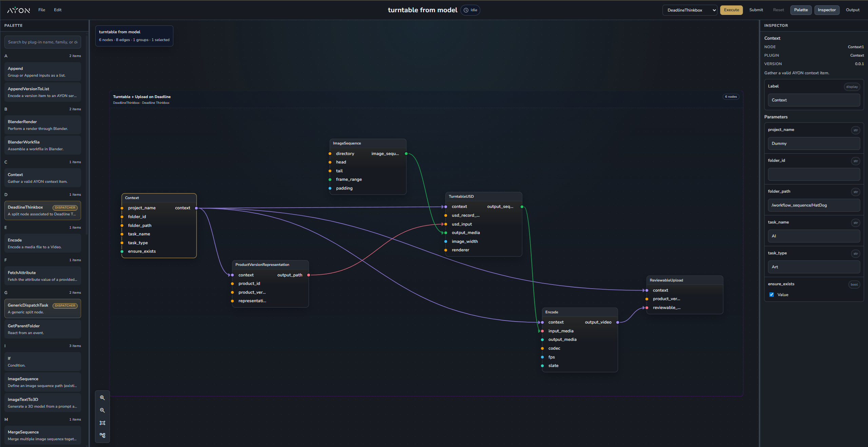This screenshot has width=868, height=447.
Task: Click the AYON logo
Action: tap(19, 10)
